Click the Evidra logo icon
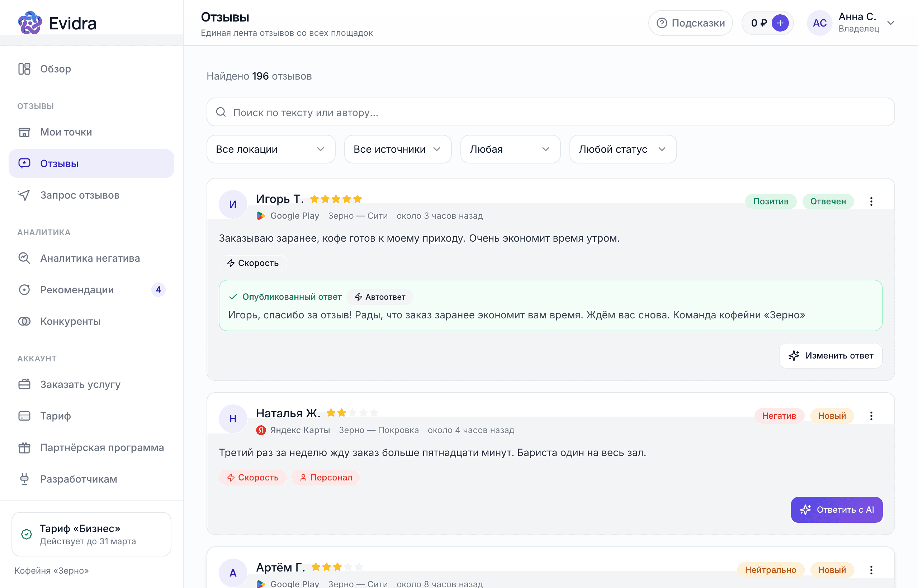This screenshot has width=918, height=588. pos(30,23)
